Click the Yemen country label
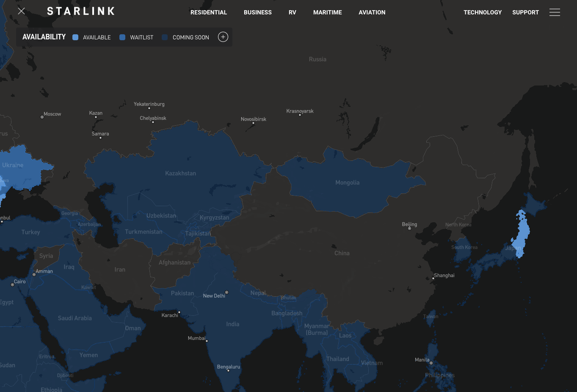Screen dimensions: 577x392 pos(89,355)
